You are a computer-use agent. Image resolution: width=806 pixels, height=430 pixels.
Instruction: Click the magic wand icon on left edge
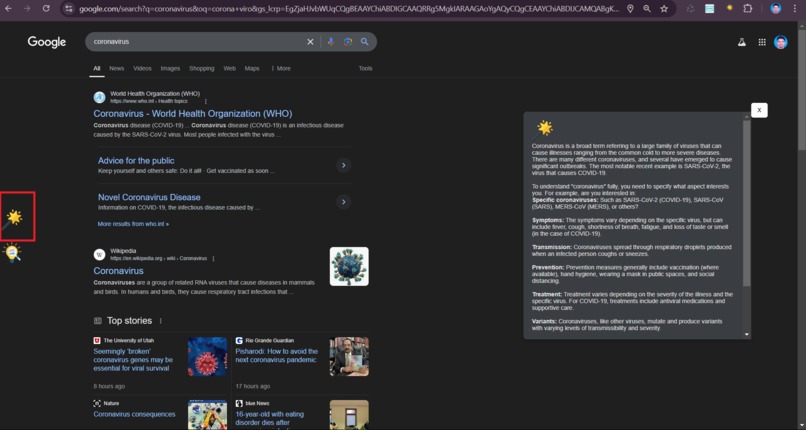pos(14,218)
